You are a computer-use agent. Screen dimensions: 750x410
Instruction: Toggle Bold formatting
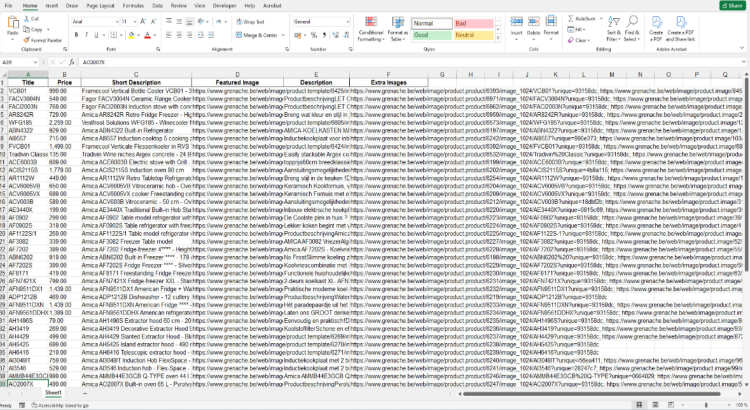76,35
